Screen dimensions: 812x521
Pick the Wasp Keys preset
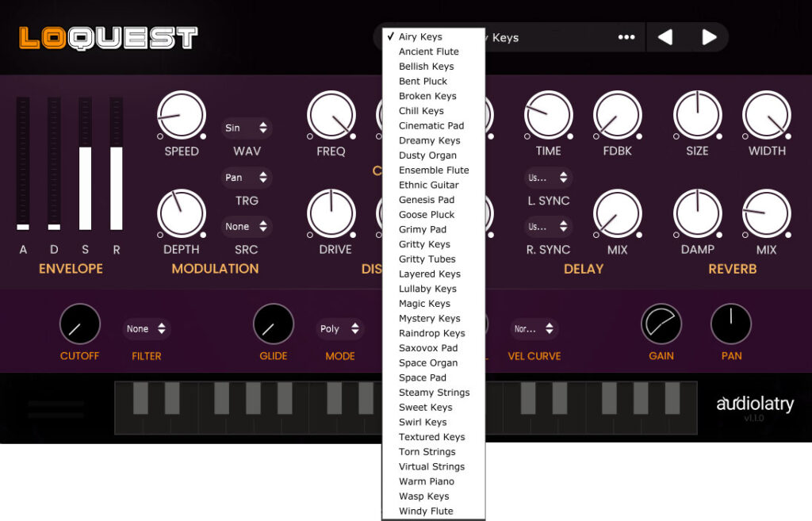pyautogui.click(x=434, y=496)
